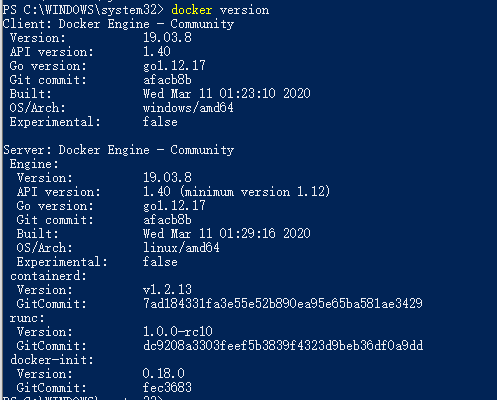
Task: Click the runc version 1.0.0-rc10
Action: tap(178, 331)
